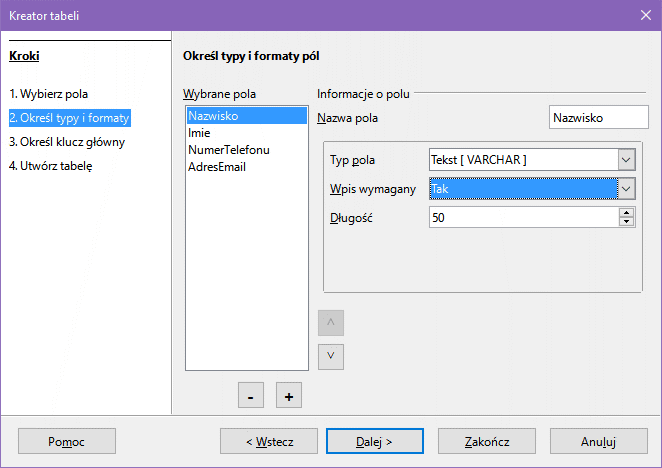
Task: Select the AdresEmail field entry
Action: (216, 167)
